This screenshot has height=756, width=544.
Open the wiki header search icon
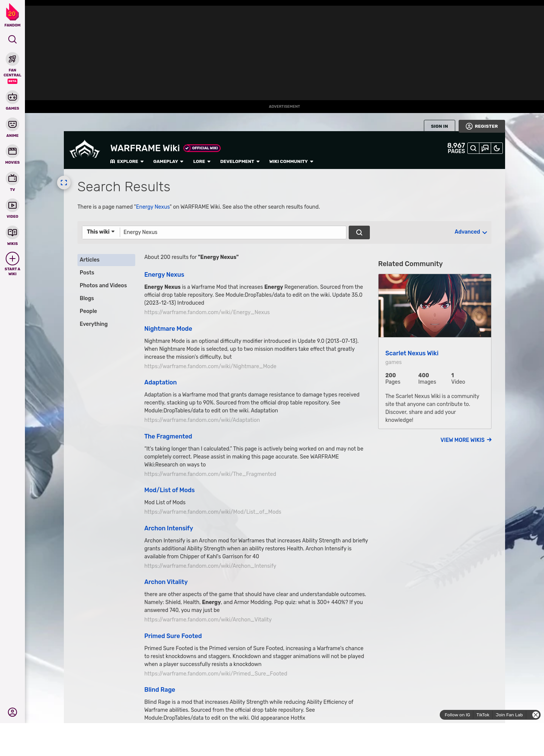pos(473,148)
